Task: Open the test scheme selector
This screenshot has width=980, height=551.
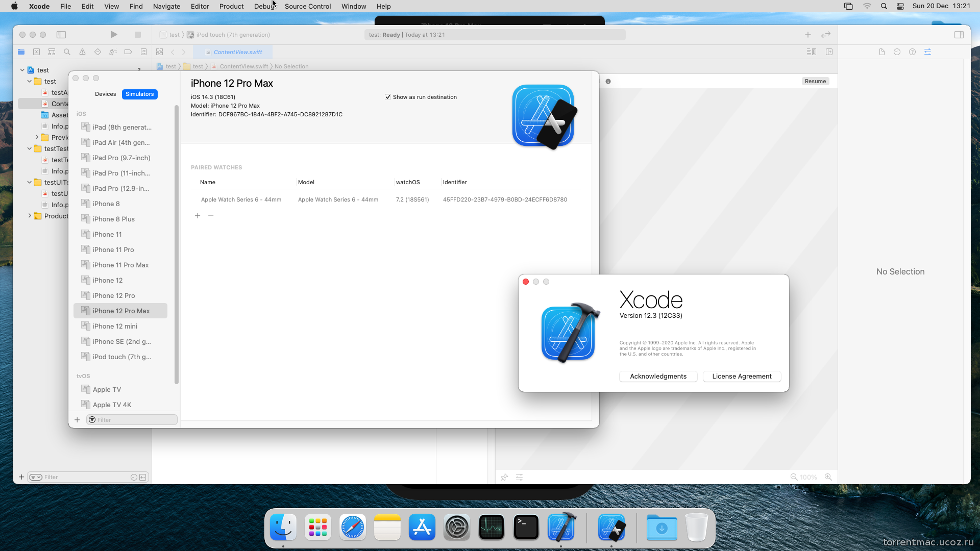Action: pyautogui.click(x=170, y=35)
